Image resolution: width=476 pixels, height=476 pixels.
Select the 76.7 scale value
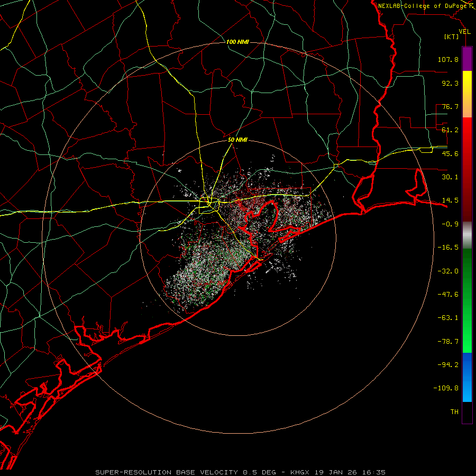450,106
